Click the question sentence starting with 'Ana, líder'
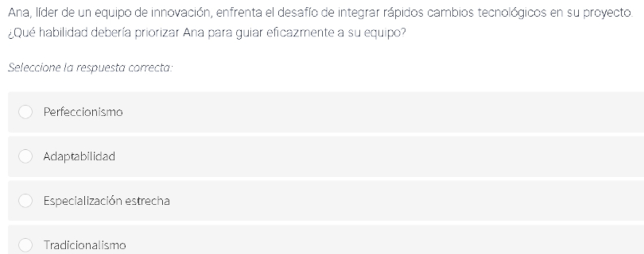Viewport: 644px width, 254px height. point(321,12)
